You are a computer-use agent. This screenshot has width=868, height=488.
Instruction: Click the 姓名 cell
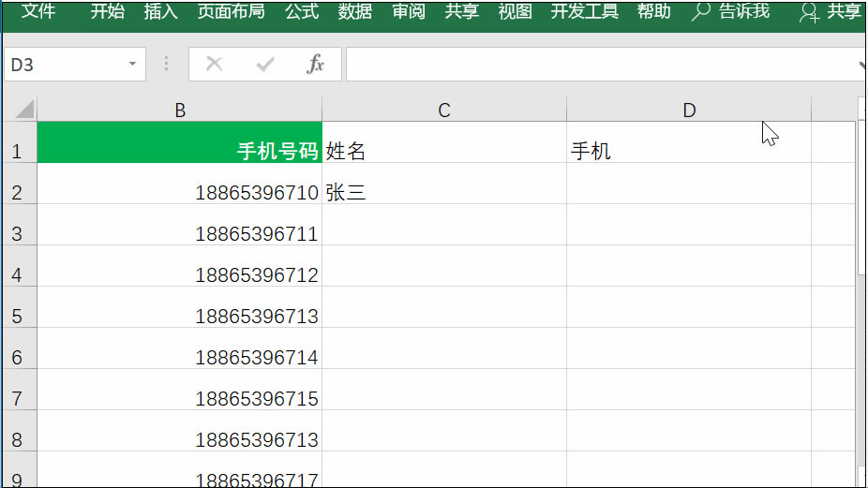(444, 142)
